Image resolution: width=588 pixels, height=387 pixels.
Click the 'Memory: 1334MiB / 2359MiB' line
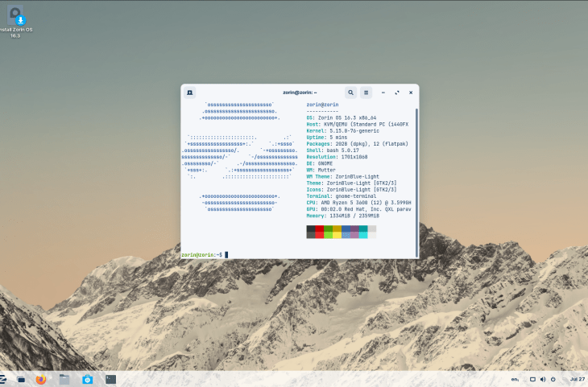(343, 216)
